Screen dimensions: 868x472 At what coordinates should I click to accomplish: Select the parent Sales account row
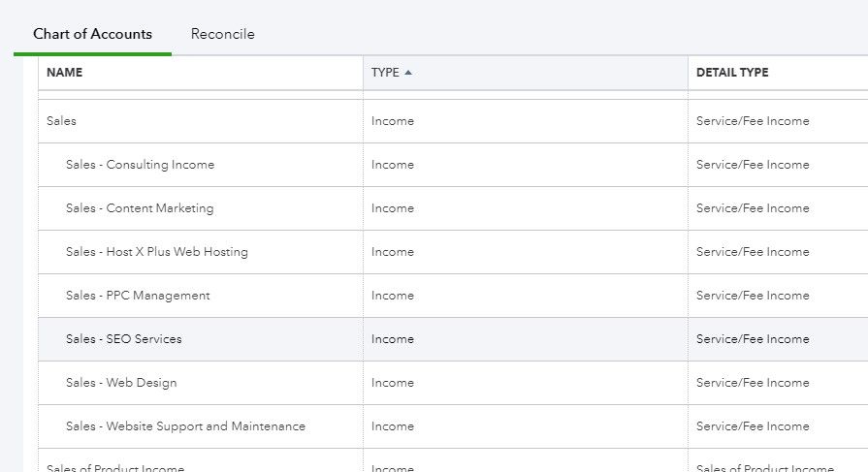61,121
